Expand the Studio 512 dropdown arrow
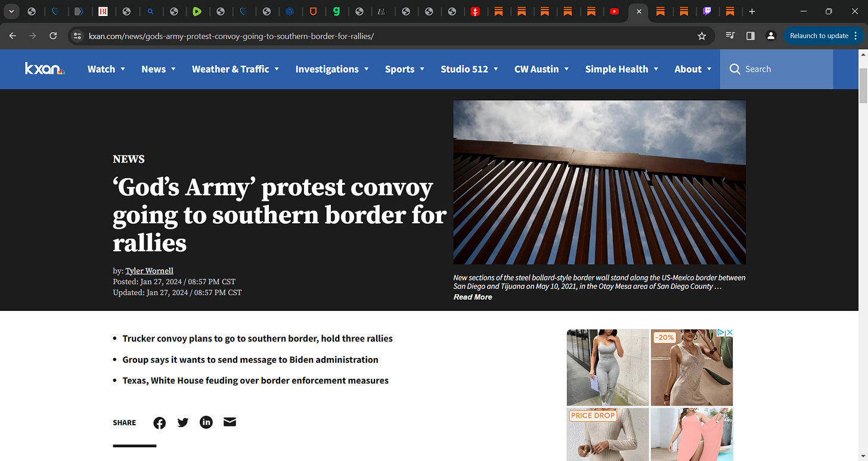Viewport: 868px width, 461px height. tap(496, 69)
